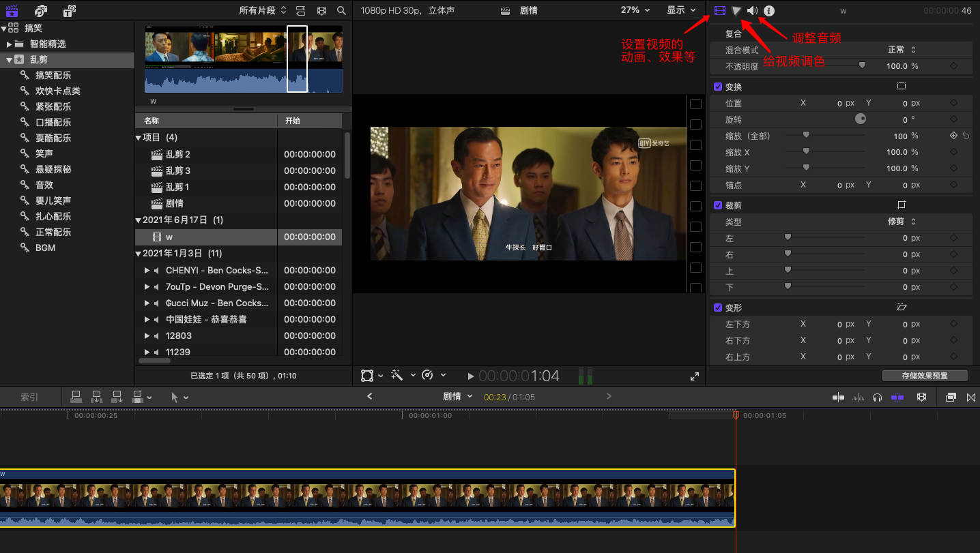Toggle skimming in the timeline
This screenshot has width=980, height=553.
(838, 397)
